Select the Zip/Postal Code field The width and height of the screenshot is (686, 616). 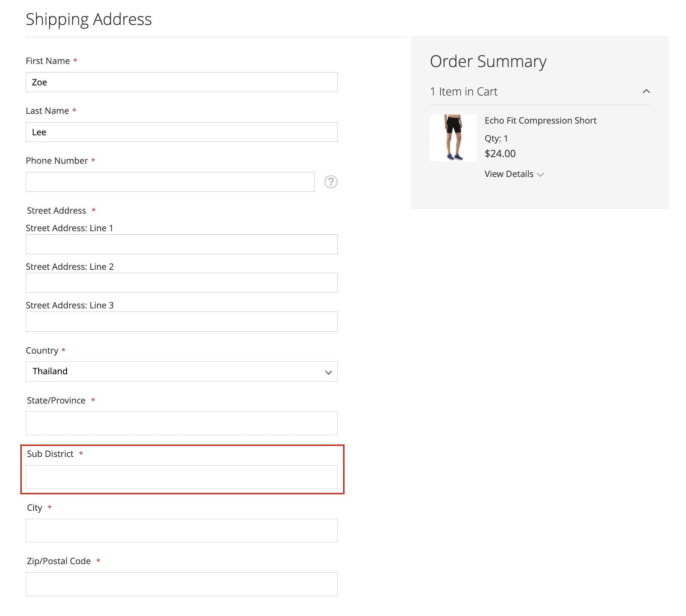pos(181,584)
